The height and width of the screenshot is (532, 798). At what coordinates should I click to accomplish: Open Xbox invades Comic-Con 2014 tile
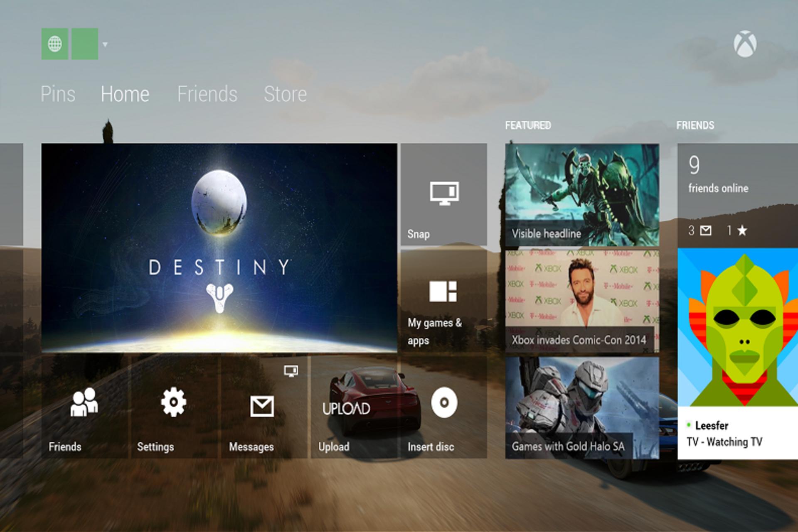[x=582, y=301]
